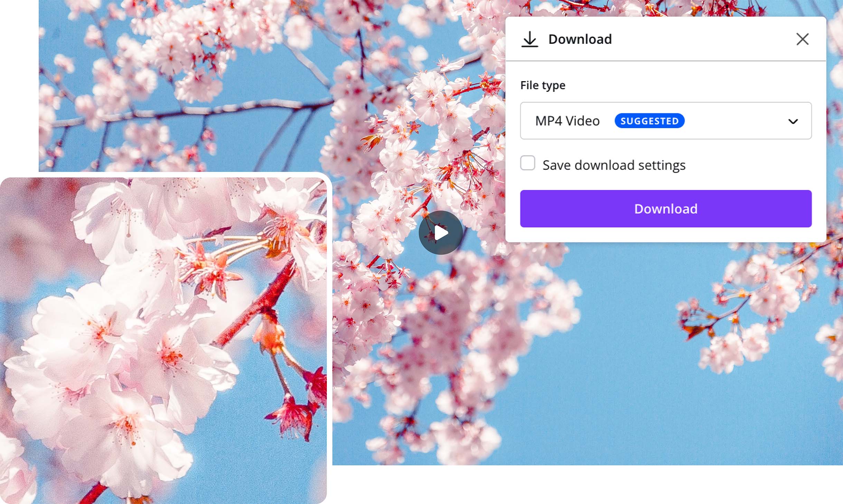The width and height of the screenshot is (843, 504).
Task: Click the blue SUGGESTED badge
Action: point(649,121)
